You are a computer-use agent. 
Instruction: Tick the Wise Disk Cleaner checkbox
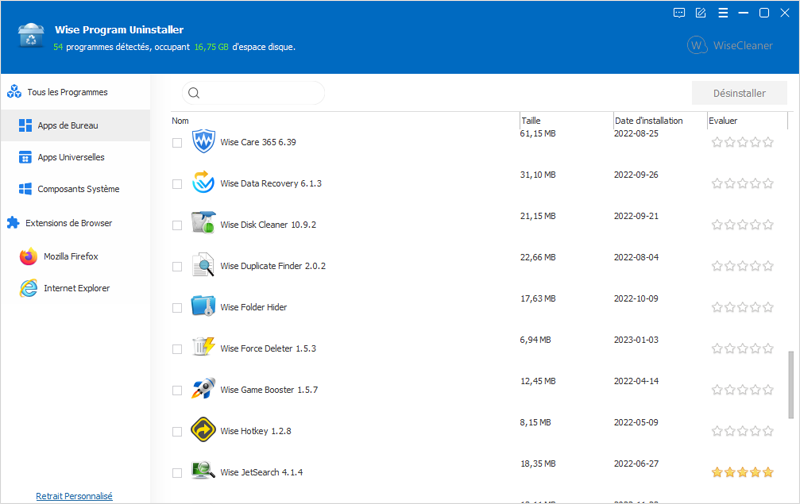177,225
